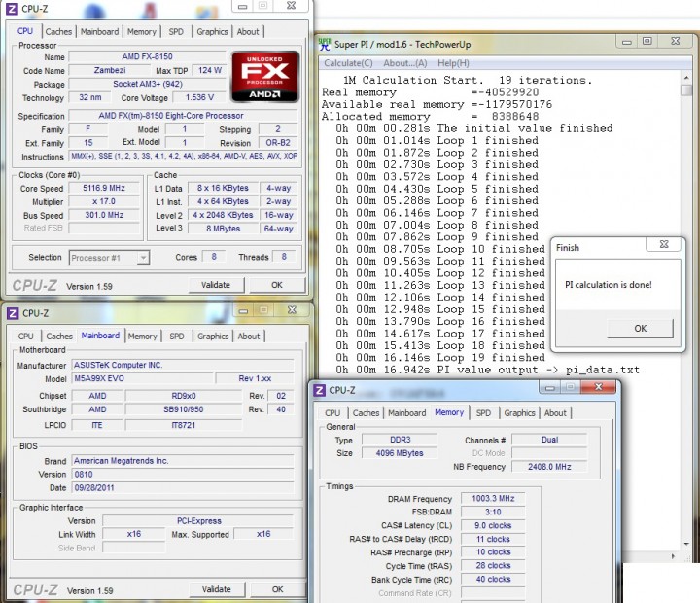700x603 pixels.
Task: Maximize the Super PI window
Action: click(x=647, y=42)
